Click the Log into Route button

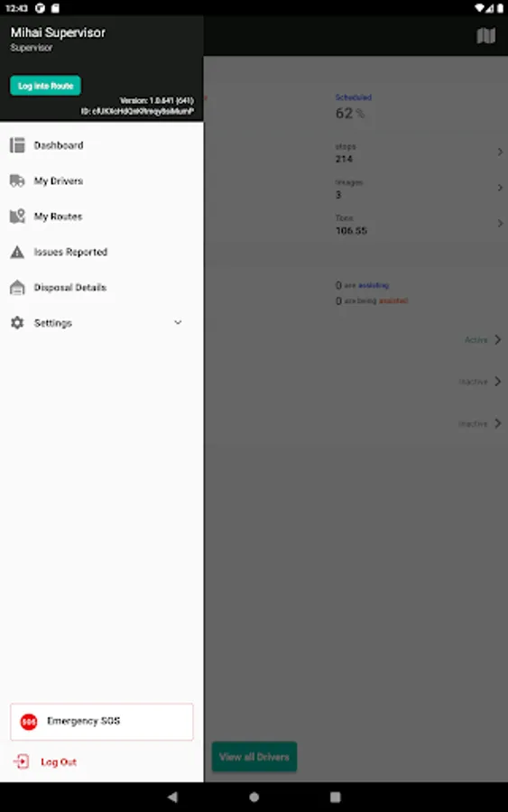pyautogui.click(x=46, y=86)
